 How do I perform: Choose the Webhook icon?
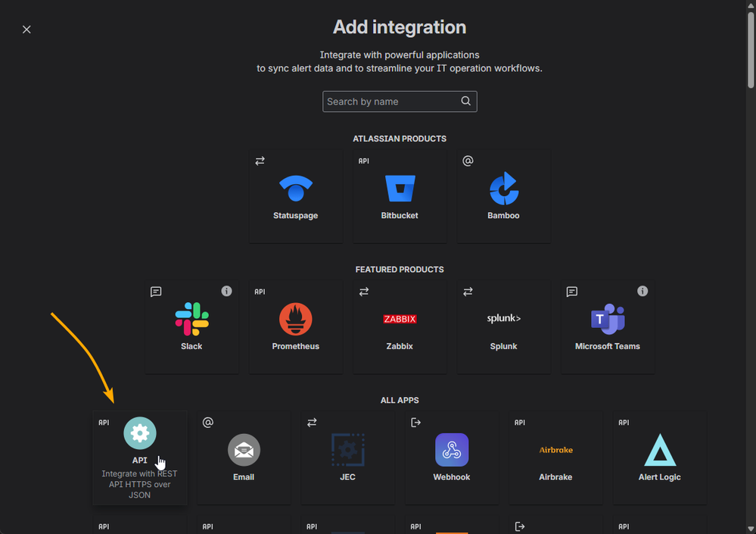[452, 450]
